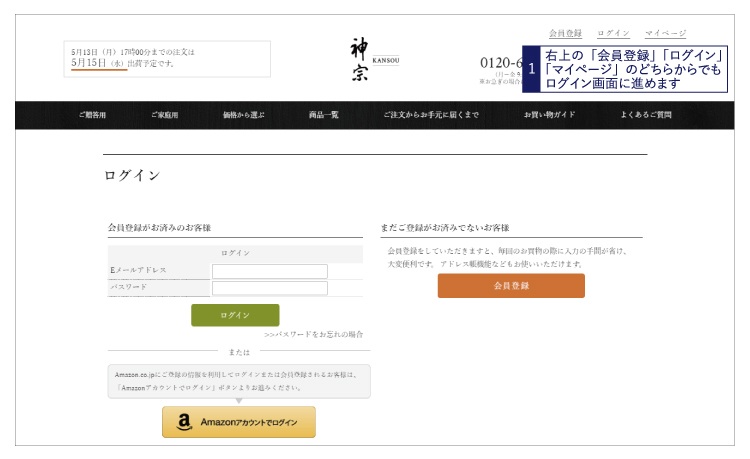The width and height of the screenshot is (750, 459).
Task: Click the number 1 annotation badge
Action: coord(532,69)
